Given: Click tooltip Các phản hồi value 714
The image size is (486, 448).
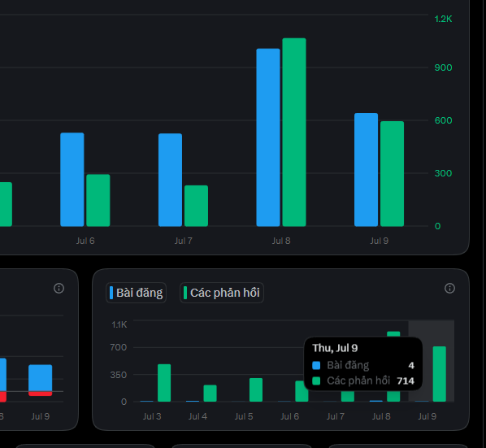Looking at the screenshot, I should [x=406, y=381].
